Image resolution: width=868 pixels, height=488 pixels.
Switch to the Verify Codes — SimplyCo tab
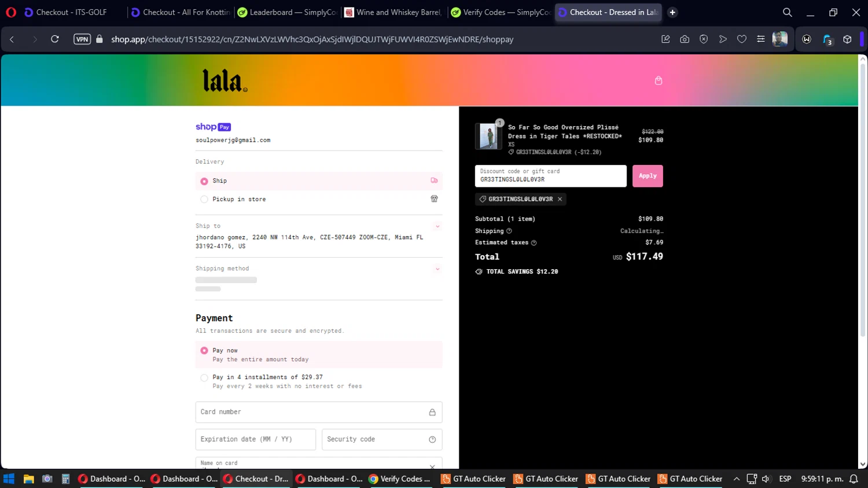(x=501, y=12)
